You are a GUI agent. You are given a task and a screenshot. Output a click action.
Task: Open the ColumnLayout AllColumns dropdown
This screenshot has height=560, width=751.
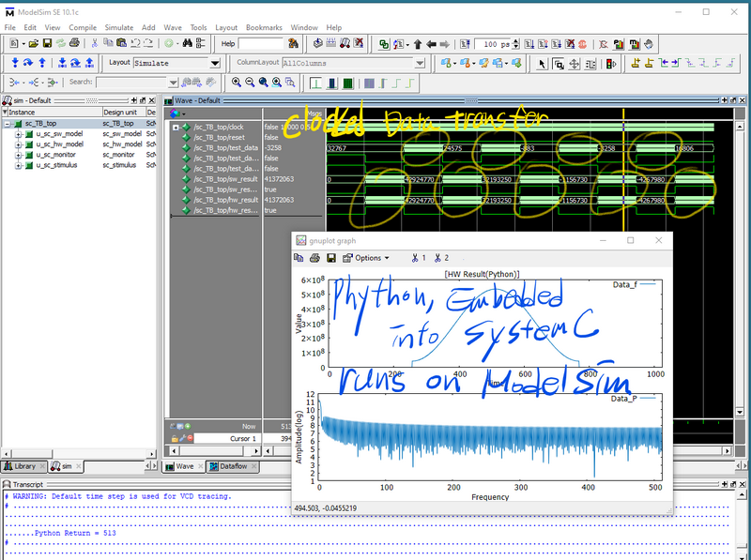click(x=420, y=63)
